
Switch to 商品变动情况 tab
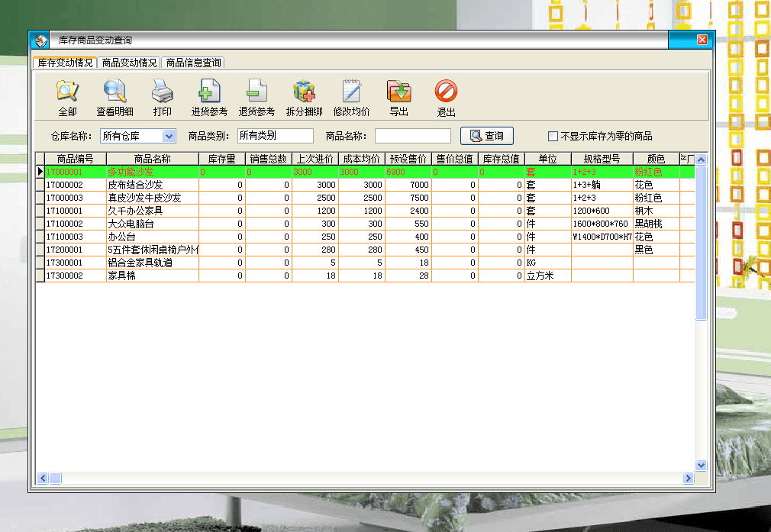(x=129, y=63)
